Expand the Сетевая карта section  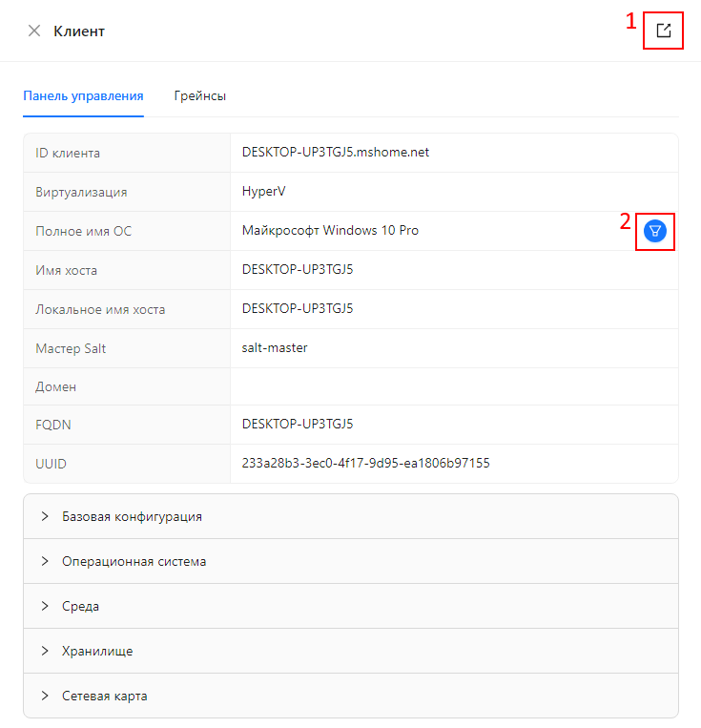coord(105,696)
